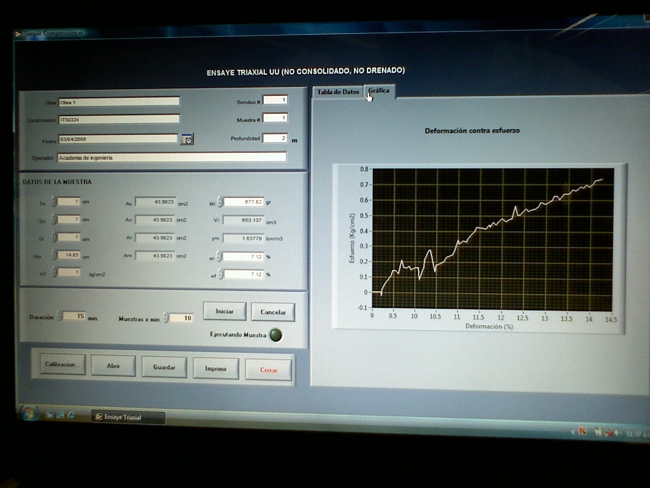This screenshot has width=650, height=488.
Task: Select the Gráfica tab
Action: [379, 91]
